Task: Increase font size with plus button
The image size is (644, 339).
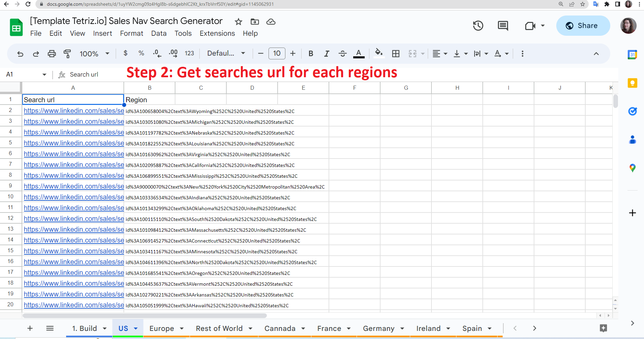Action: point(293,53)
